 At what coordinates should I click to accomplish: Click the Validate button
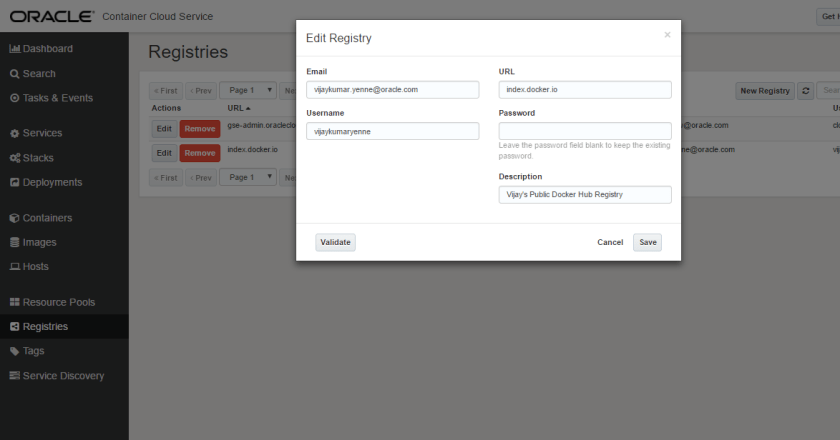point(335,242)
